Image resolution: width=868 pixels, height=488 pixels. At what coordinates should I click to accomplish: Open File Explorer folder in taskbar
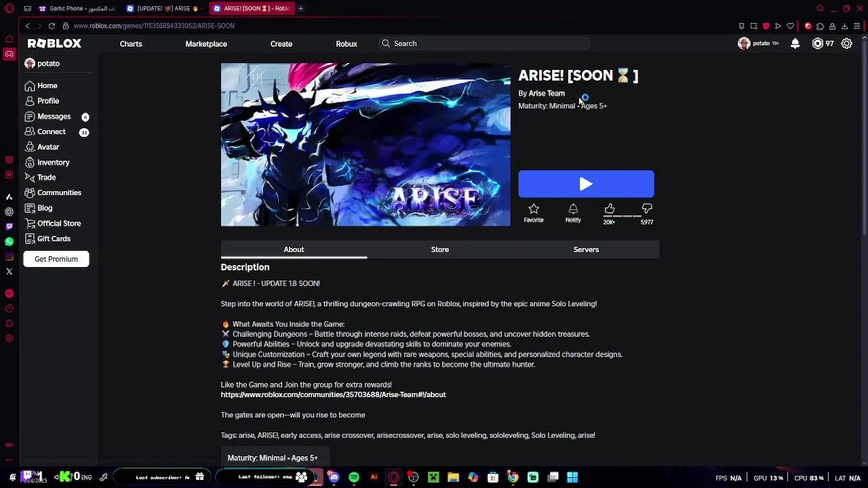[x=453, y=477]
